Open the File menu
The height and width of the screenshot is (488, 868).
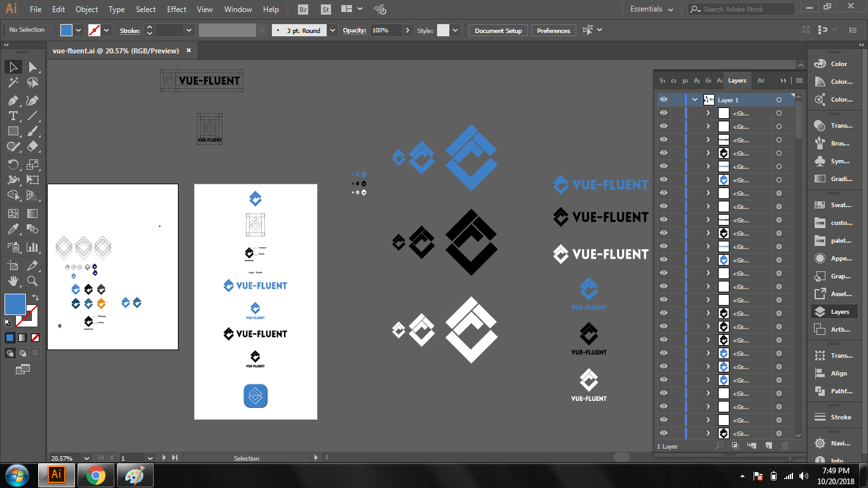(x=36, y=10)
